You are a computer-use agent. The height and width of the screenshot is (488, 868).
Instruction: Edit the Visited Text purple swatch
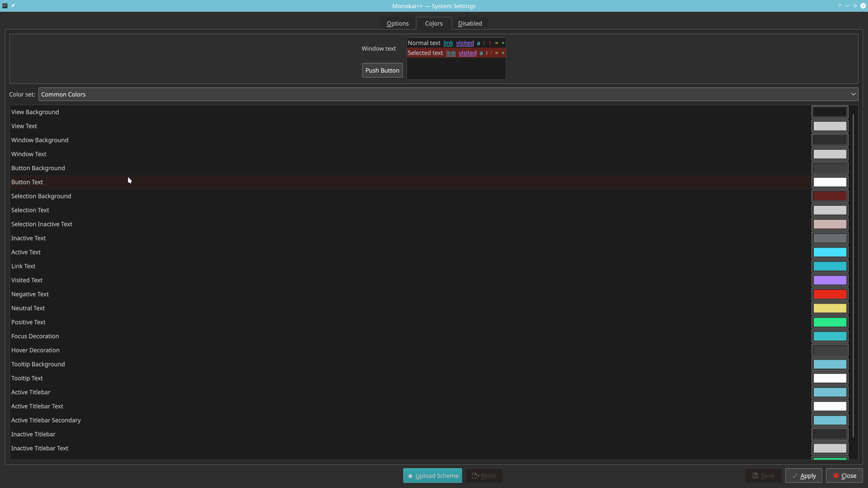(x=830, y=280)
